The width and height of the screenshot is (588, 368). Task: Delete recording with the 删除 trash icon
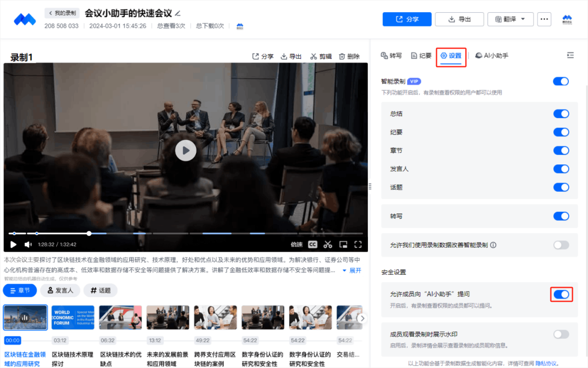pos(349,56)
